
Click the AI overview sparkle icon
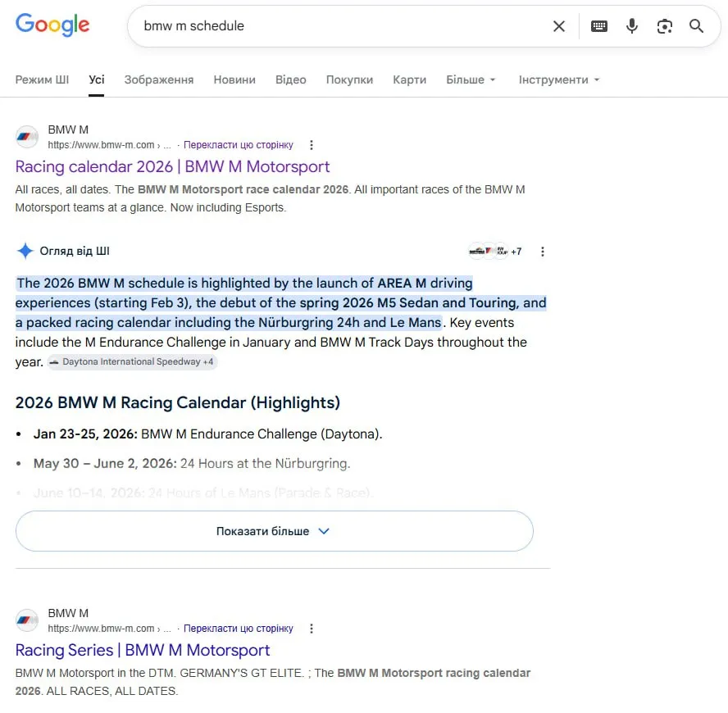[25, 251]
